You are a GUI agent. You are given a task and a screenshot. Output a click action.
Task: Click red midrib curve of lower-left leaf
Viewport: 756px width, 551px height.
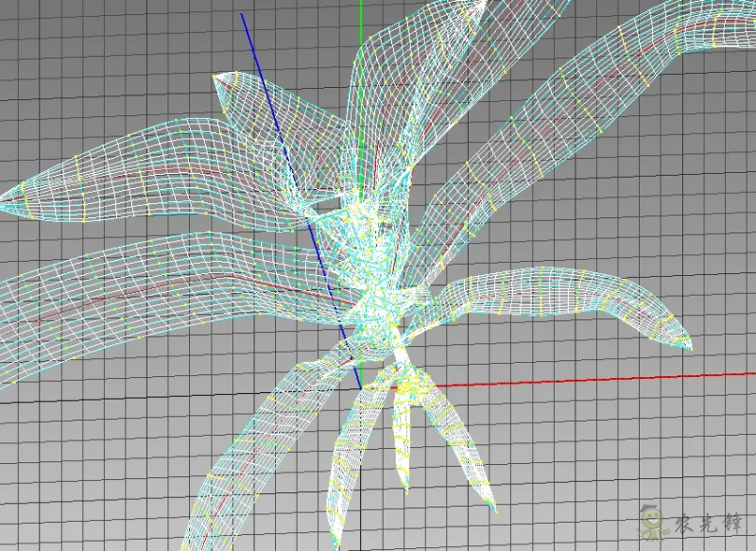[189, 279]
